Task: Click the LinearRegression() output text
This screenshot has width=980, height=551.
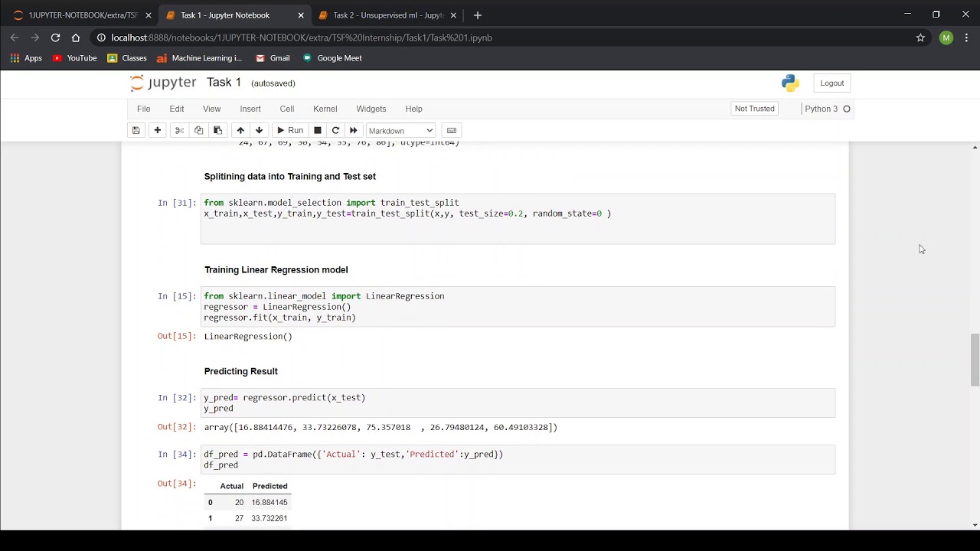Action: (x=248, y=337)
